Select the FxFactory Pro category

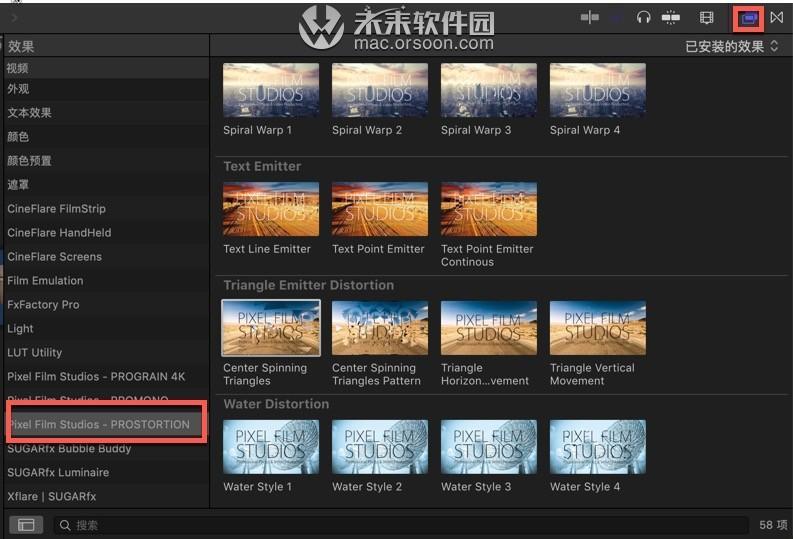[x=105, y=305]
